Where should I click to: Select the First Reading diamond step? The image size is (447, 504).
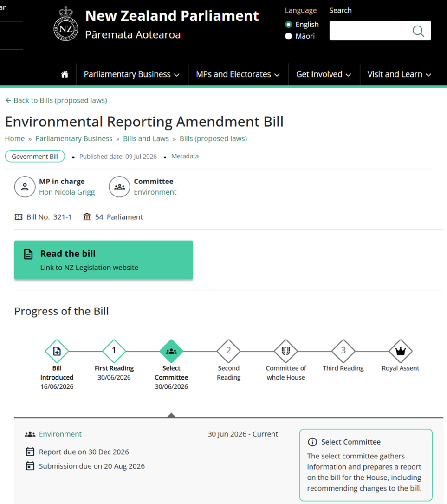114,351
